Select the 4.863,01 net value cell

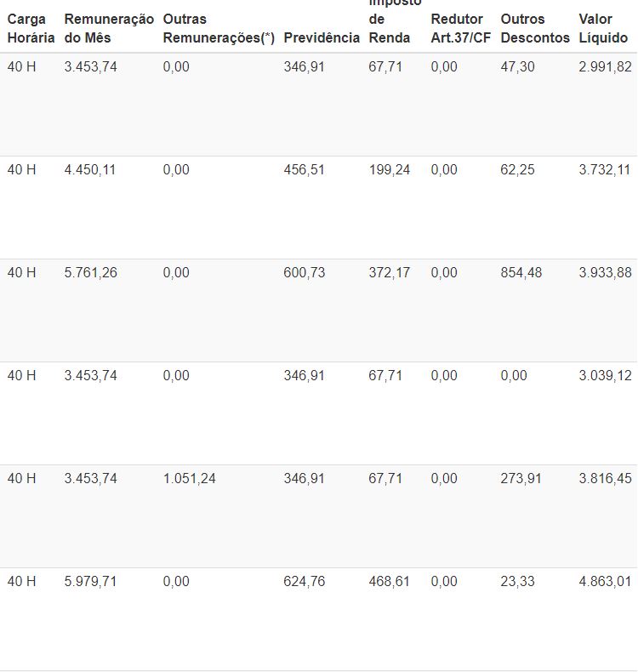605,582
